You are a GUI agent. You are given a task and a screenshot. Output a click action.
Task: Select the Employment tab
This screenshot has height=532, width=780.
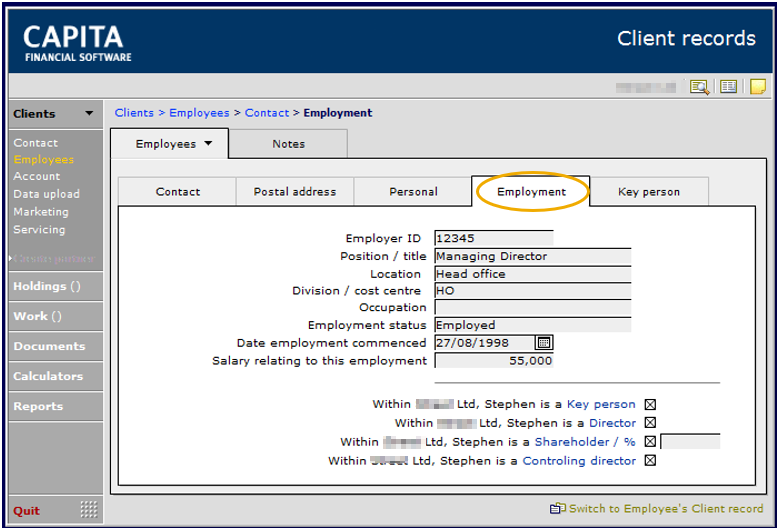(531, 192)
